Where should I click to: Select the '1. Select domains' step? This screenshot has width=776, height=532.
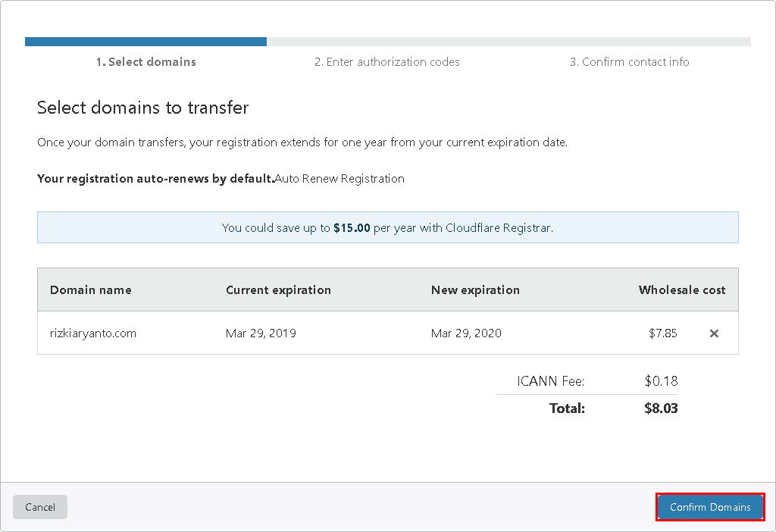tap(146, 62)
